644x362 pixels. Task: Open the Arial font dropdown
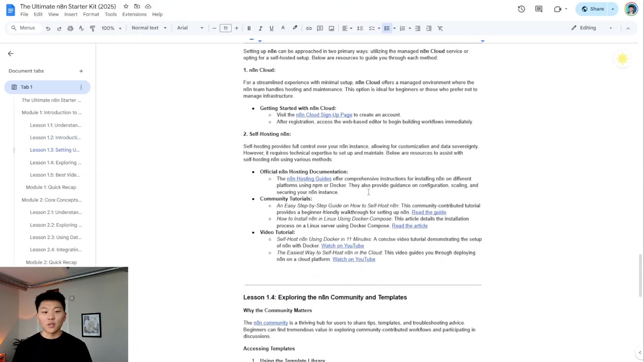point(190,28)
